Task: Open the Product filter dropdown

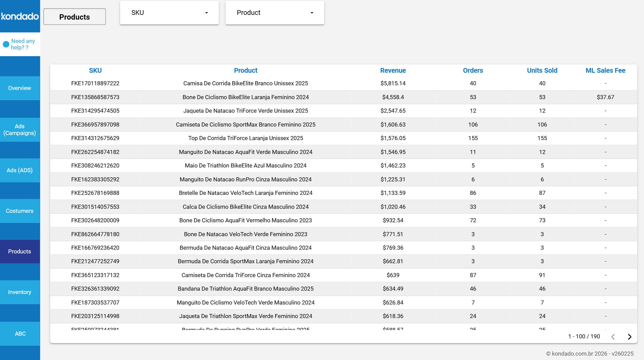Action: (275, 13)
